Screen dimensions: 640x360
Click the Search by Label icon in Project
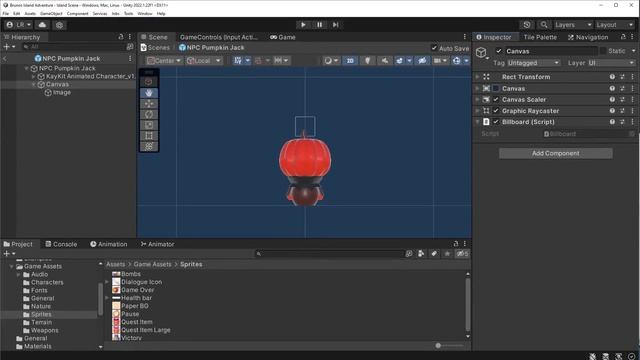click(434, 253)
